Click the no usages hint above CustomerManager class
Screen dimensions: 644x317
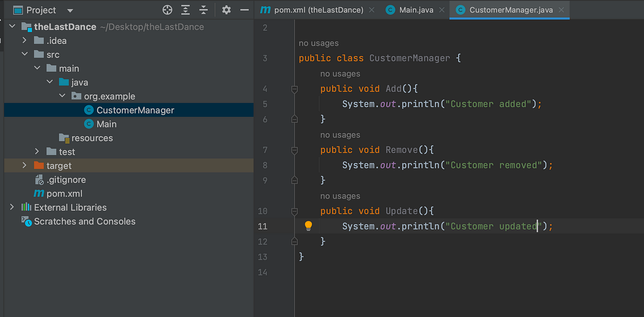[319, 43]
